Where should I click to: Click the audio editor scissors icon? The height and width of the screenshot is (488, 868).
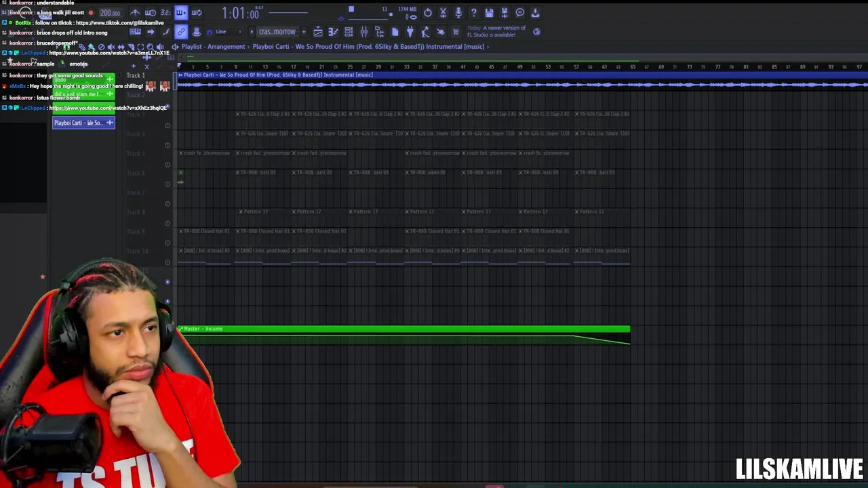pyautogui.click(x=443, y=13)
